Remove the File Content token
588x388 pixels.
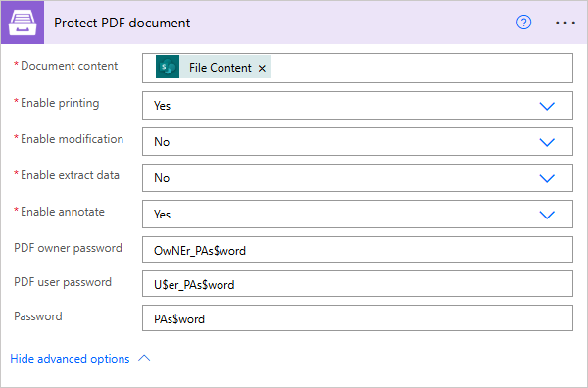point(262,68)
